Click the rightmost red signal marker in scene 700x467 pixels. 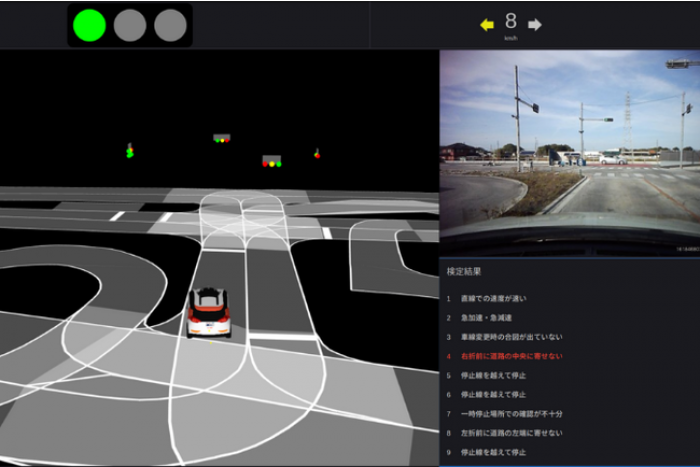[x=317, y=154]
